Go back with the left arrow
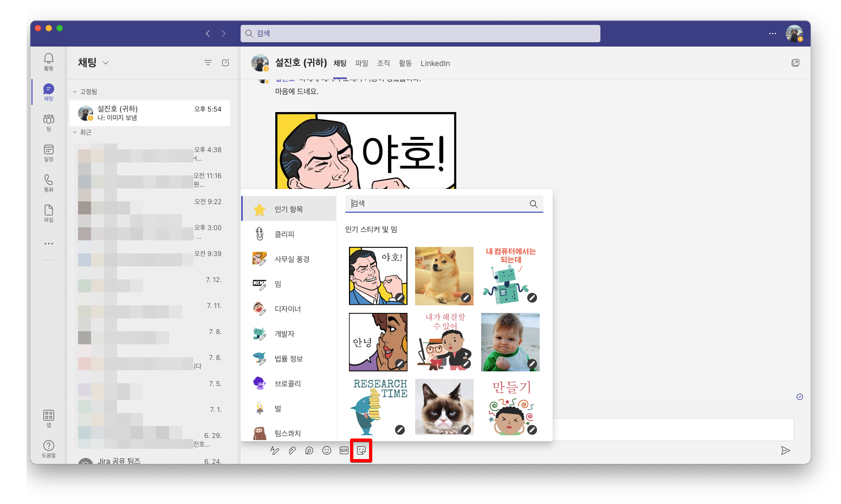The height and width of the screenshot is (504, 841). [208, 34]
